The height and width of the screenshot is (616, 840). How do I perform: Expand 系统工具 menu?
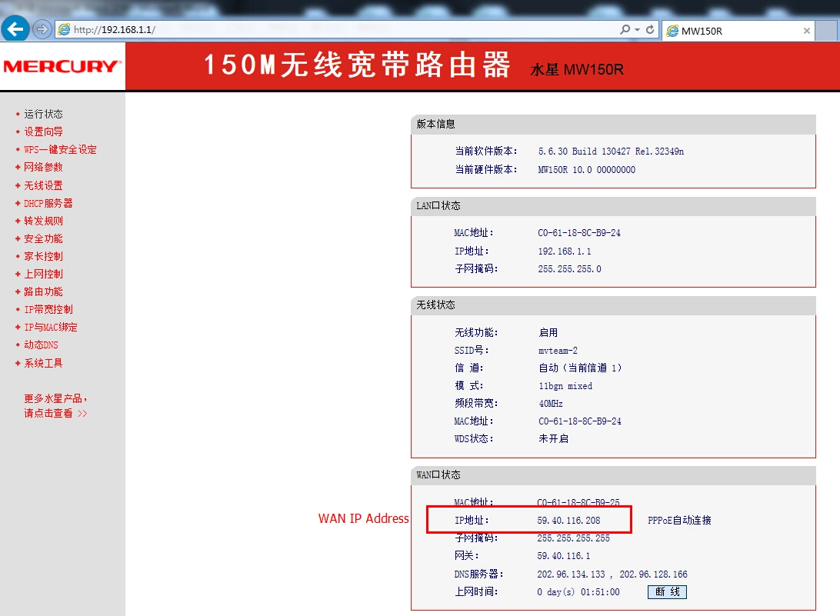pyautogui.click(x=43, y=363)
